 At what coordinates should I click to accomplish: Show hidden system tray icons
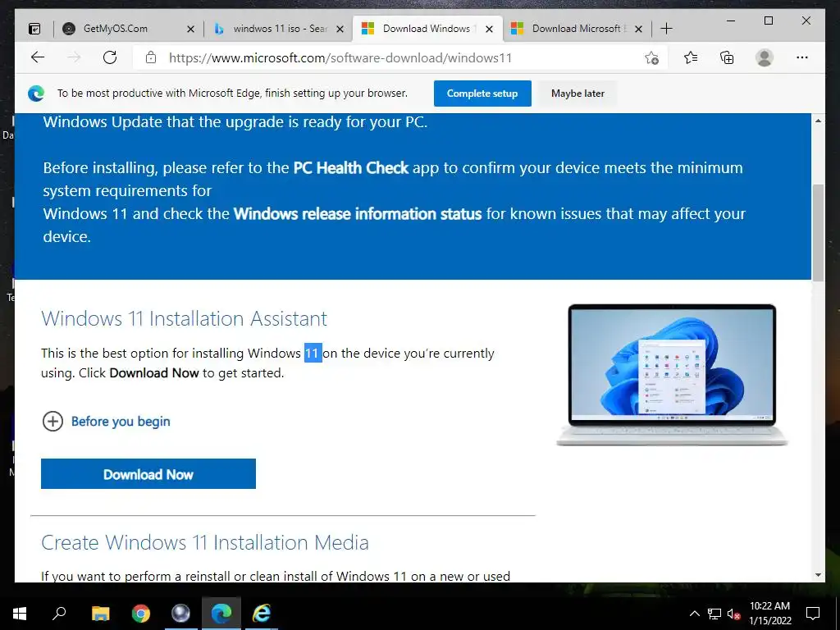[x=694, y=614]
